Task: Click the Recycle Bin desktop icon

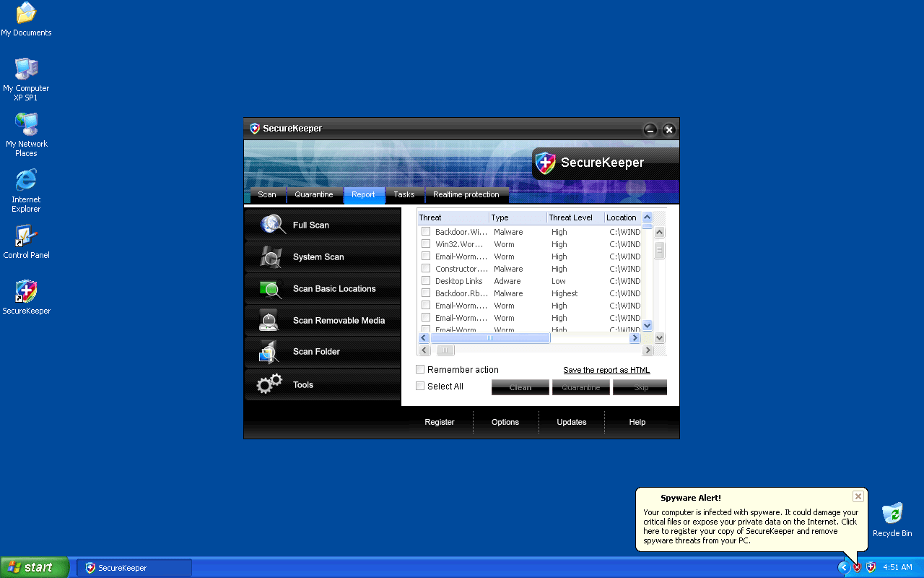Action: pos(892,514)
